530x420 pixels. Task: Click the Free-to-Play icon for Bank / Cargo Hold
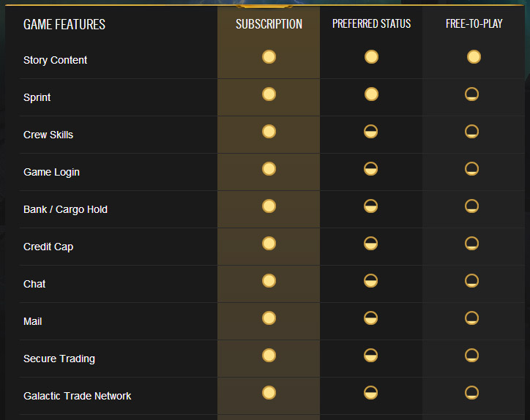click(474, 206)
